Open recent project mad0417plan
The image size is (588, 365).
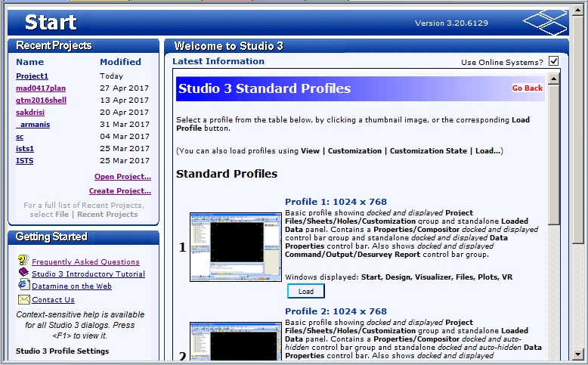coord(41,88)
